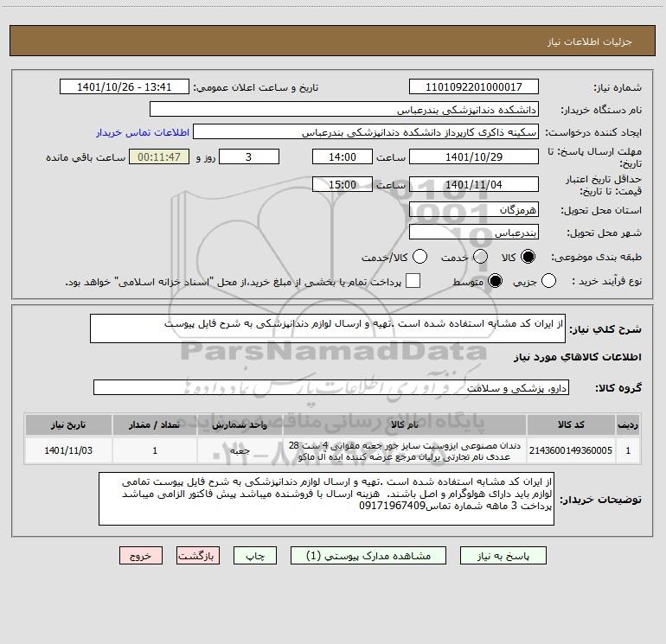The image size is (666, 644).
Task: Click the طبقه بندی موضوعی label
Action: [596, 258]
